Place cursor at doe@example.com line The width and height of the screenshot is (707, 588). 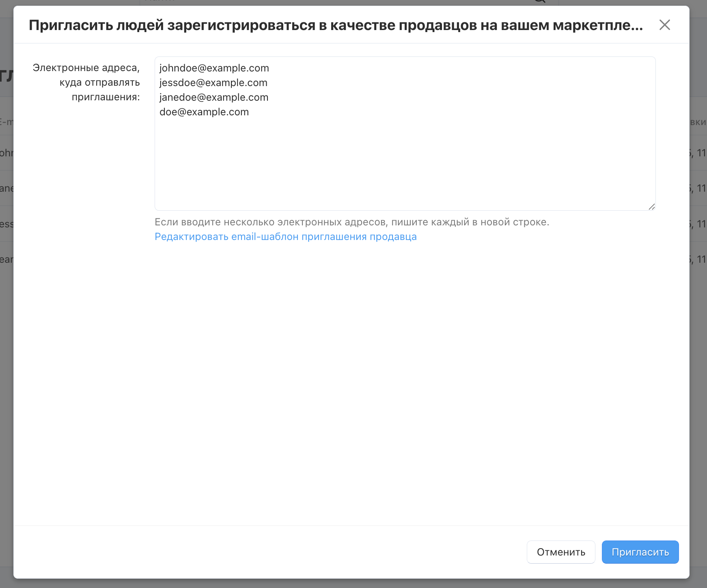[x=204, y=112]
